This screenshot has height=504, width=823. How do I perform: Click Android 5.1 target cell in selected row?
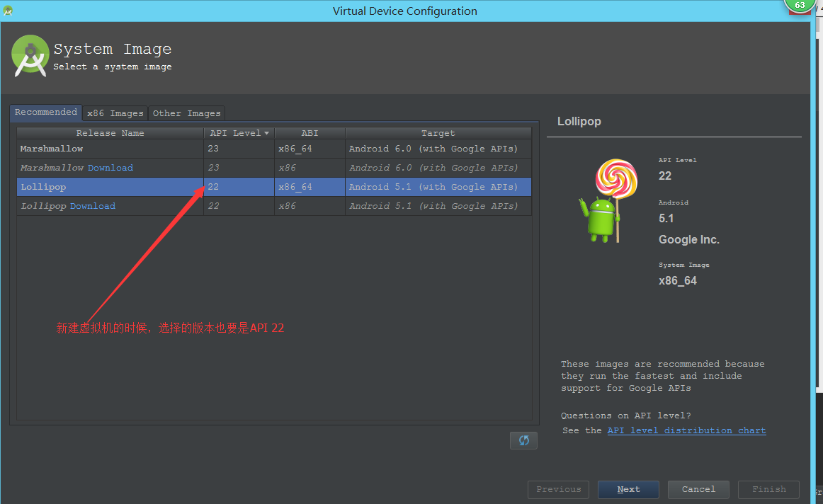point(438,187)
